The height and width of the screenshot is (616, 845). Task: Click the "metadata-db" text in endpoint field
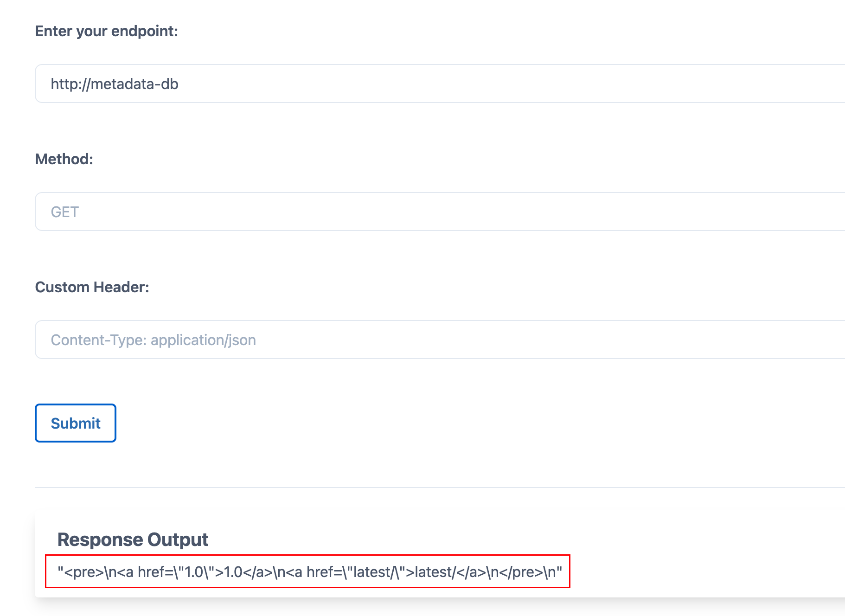coord(134,84)
